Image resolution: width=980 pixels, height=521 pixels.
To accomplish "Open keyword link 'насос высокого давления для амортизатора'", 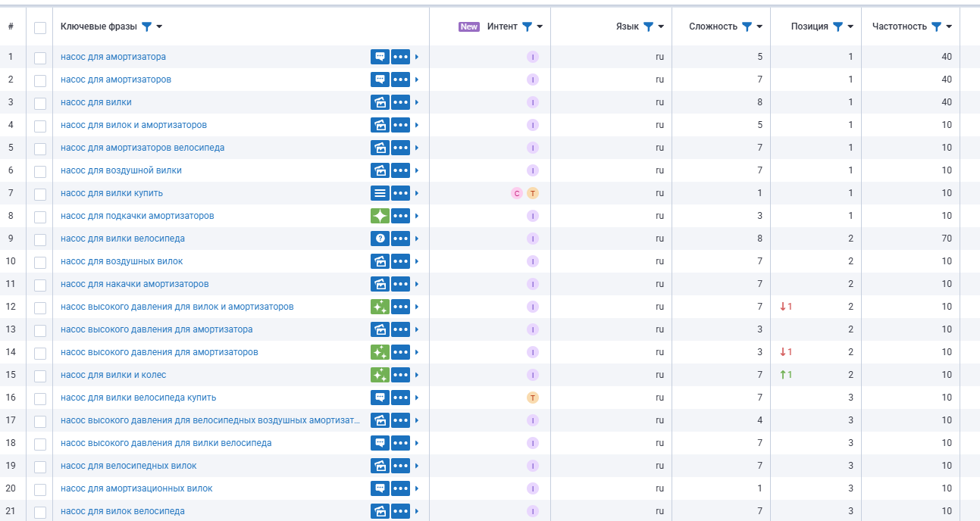I will (x=157, y=329).
